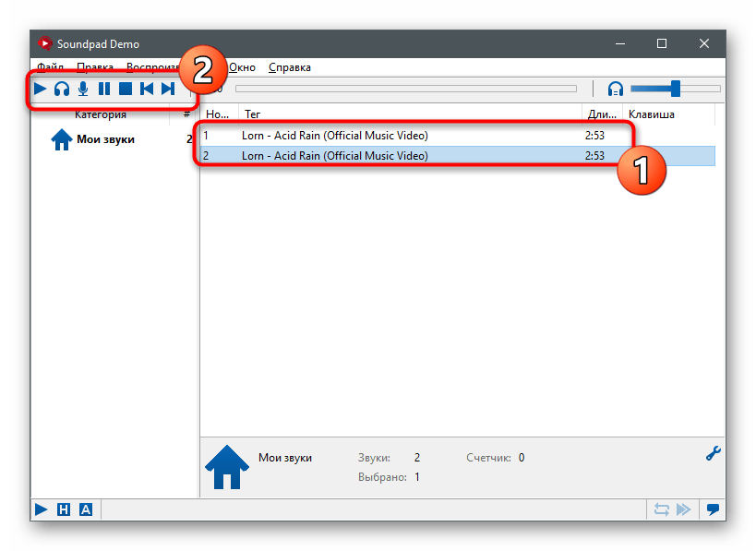This screenshot has height=551, width=756.
Task: Stop playback with the square button
Action: [x=126, y=89]
